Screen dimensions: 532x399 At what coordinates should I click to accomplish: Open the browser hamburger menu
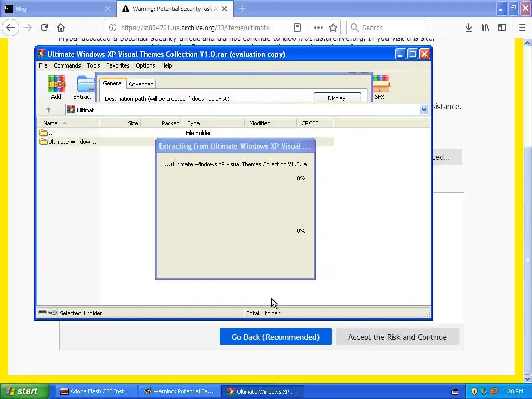pyautogui.click(x=522, y=28)
